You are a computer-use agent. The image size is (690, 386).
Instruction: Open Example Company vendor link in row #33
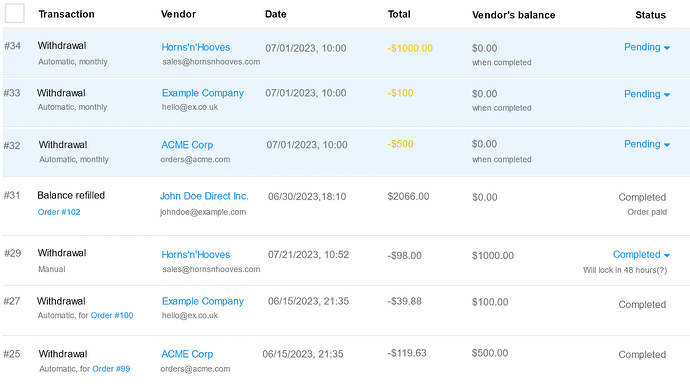[x=202, y=93]
